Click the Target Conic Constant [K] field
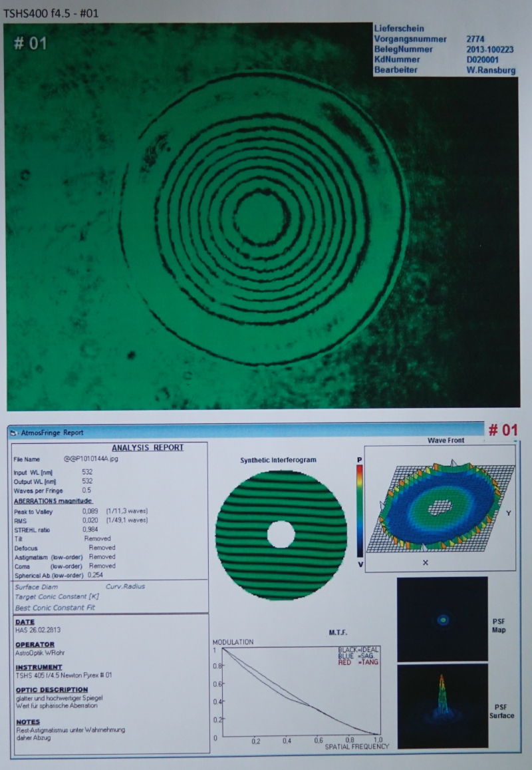This screenshot has width=532, height=770. [57, 598]
